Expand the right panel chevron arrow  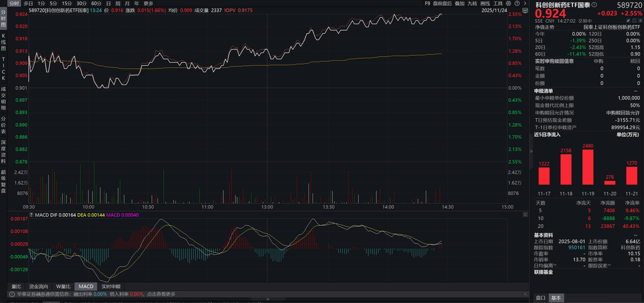tap(525, 3)
